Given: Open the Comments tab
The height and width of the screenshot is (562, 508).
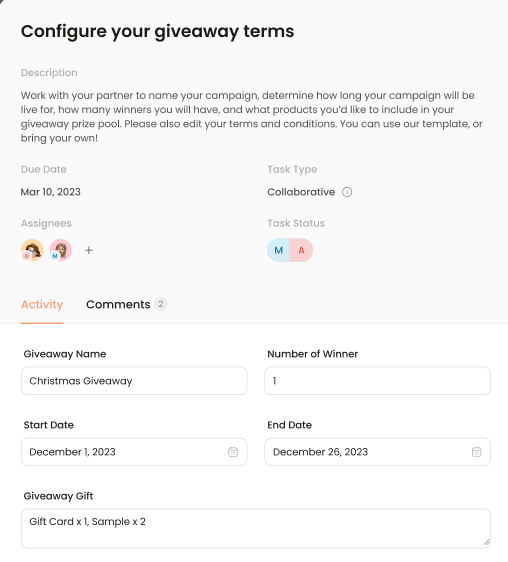Looking at the screenshot, I should click(x=118, y=304).
